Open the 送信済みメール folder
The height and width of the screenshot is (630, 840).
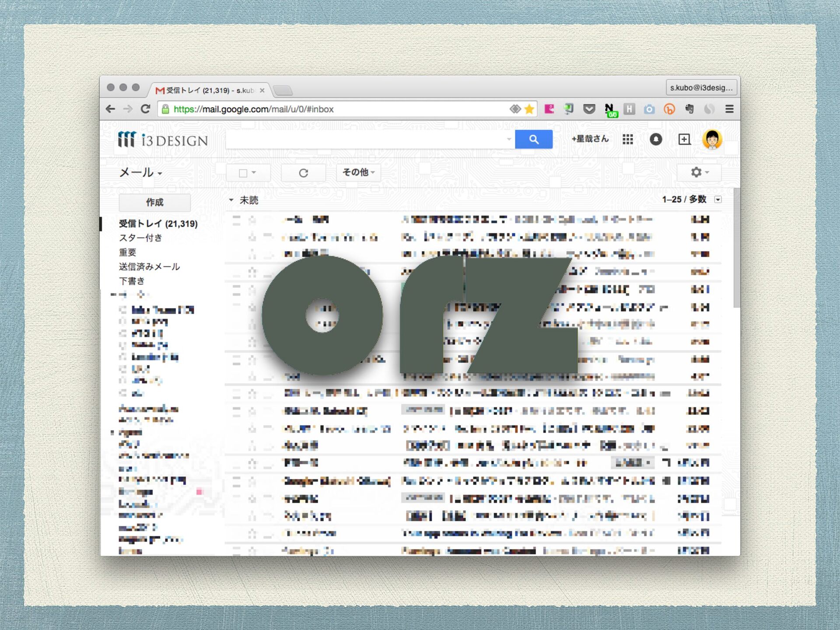click(x=149, y=266)
